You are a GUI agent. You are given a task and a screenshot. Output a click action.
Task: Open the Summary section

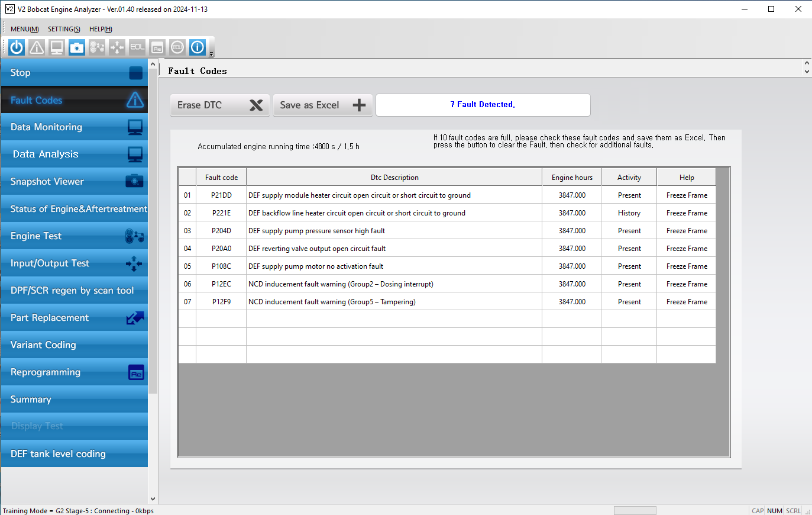coord(75,400)
